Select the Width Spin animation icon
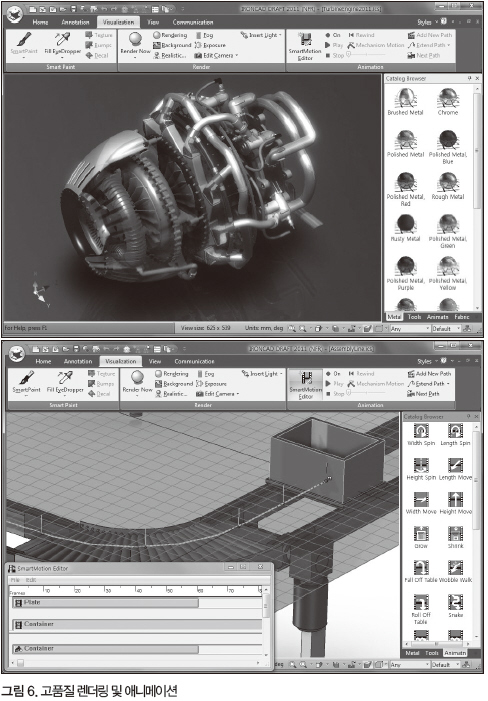This screenshot has height=701, width=488. coord(421,435)
